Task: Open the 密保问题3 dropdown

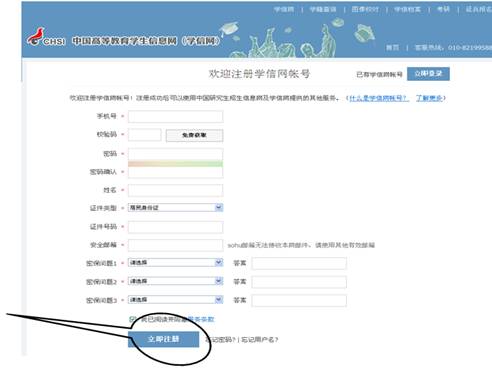Action: point(175,300)
